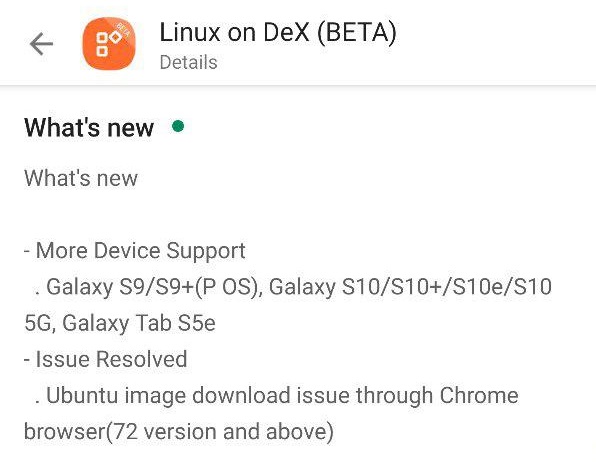Image resolution: width=596 pixels, height=462 pixels.
Task: Tap the word Ubuntu in the changelog
Action: (x=82, y=395)
